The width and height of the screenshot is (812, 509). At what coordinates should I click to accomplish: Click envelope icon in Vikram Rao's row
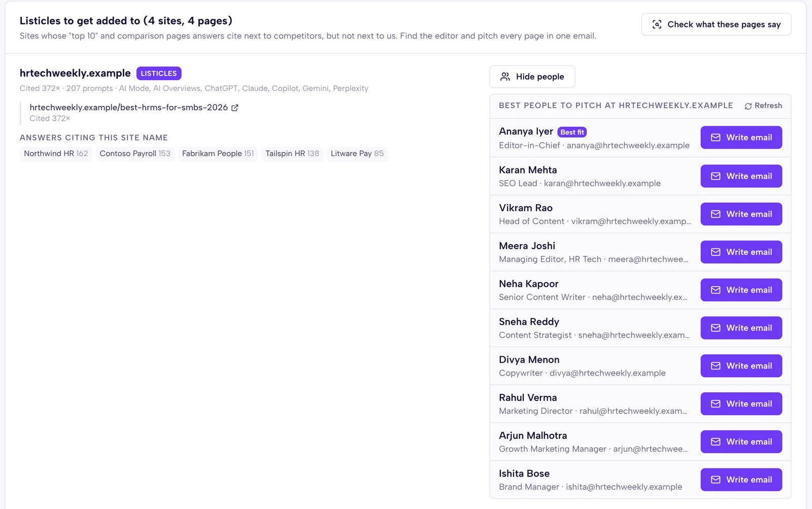pos(716,214)
